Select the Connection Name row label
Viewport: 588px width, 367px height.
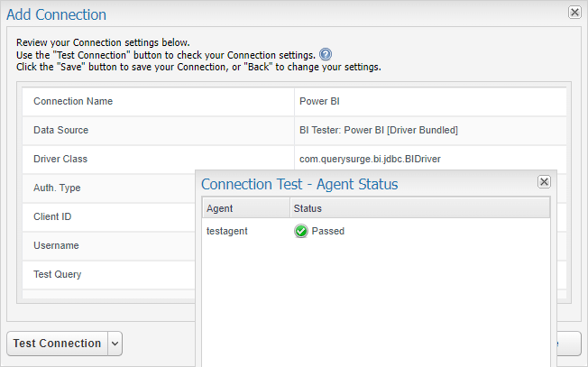[73, 101]
